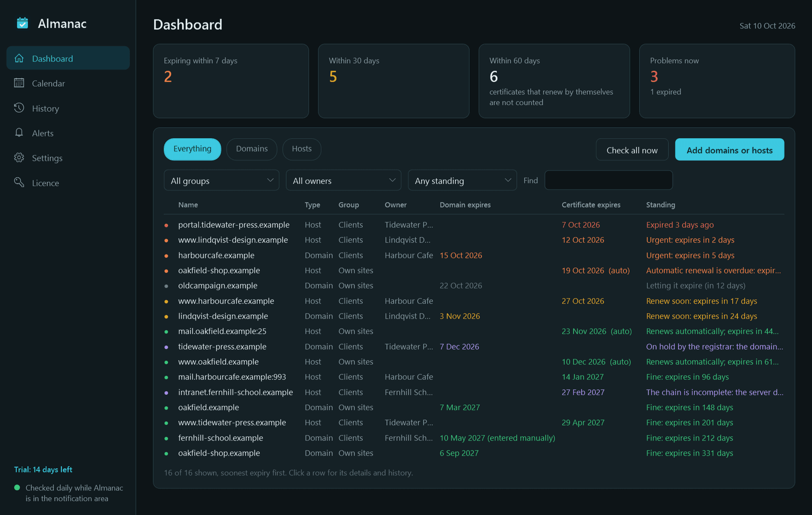This screenshot has width=812, height=515.
Task: Click the Almanac calendar logo icon
Action: 22,23
